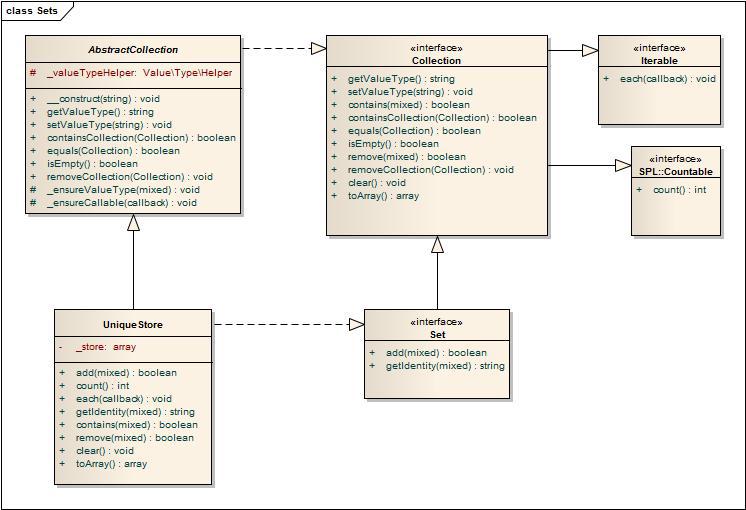Screen dimensions: 746x510
Task: Select add(mixed) in the UniqueStore class
Action: (118, 373)
